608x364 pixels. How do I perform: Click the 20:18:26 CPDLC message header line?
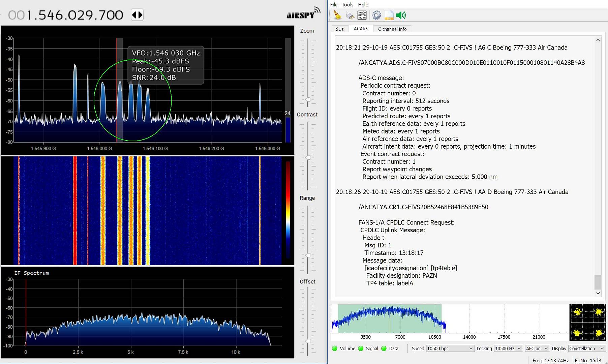[x=452, y=192]
